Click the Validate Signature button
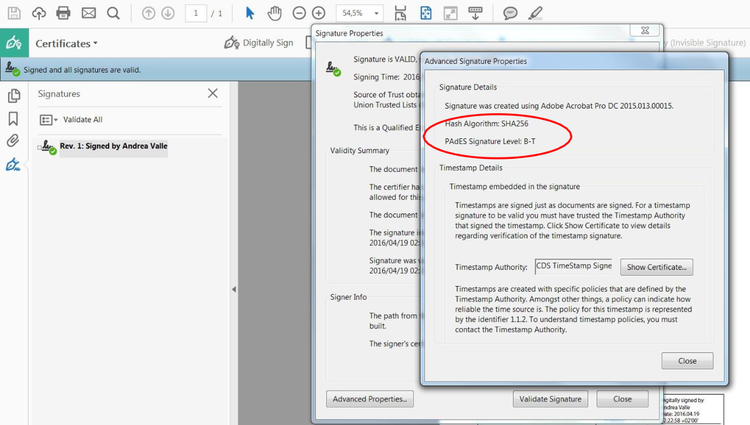The image size is (750, 425). pos(550,399)
